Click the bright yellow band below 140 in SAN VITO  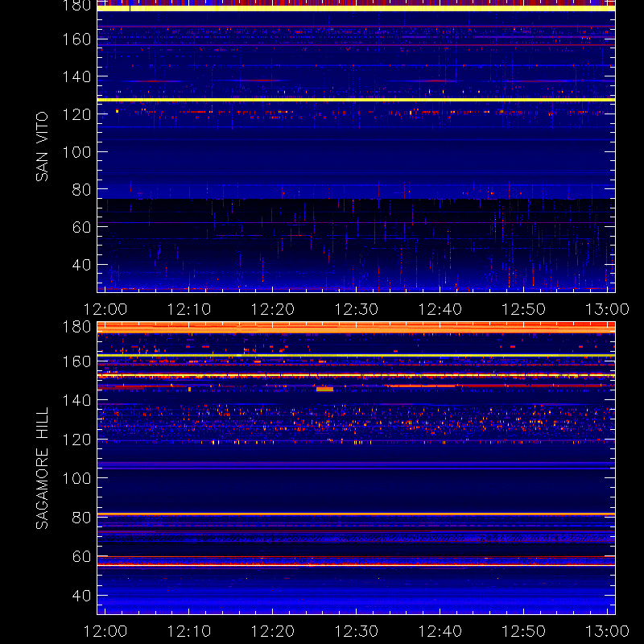click(356, 100)
